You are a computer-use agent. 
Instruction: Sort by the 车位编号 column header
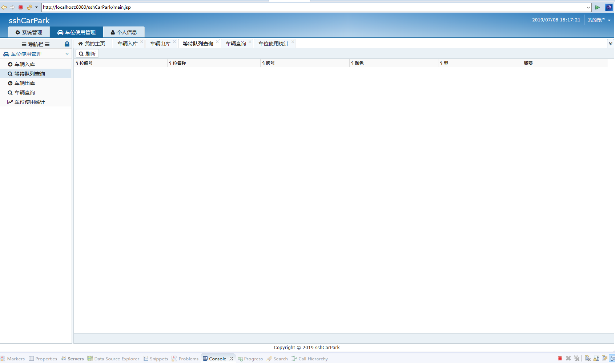pyautogui.click(x=120, y=63)
